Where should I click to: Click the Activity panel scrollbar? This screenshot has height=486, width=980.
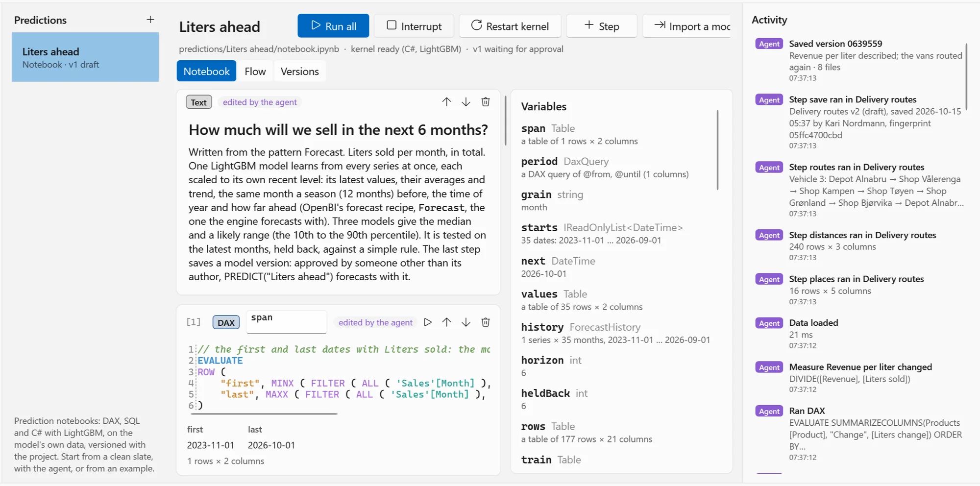966,77
